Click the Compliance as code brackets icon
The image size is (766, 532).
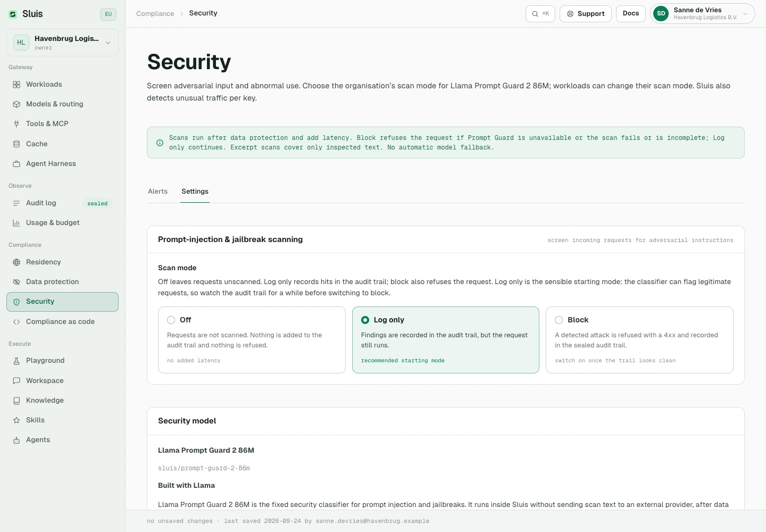16,322
